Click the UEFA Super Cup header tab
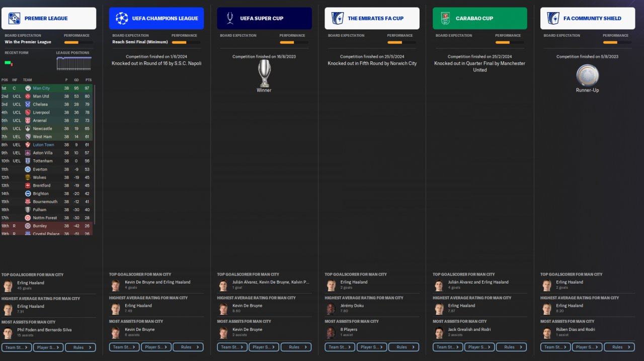The width and height of the screenshot is (644, 361). (x=264, y=19)
